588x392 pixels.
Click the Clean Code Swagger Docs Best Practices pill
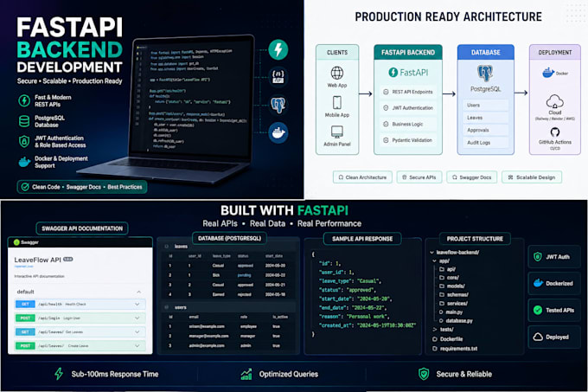click(82, 187)
